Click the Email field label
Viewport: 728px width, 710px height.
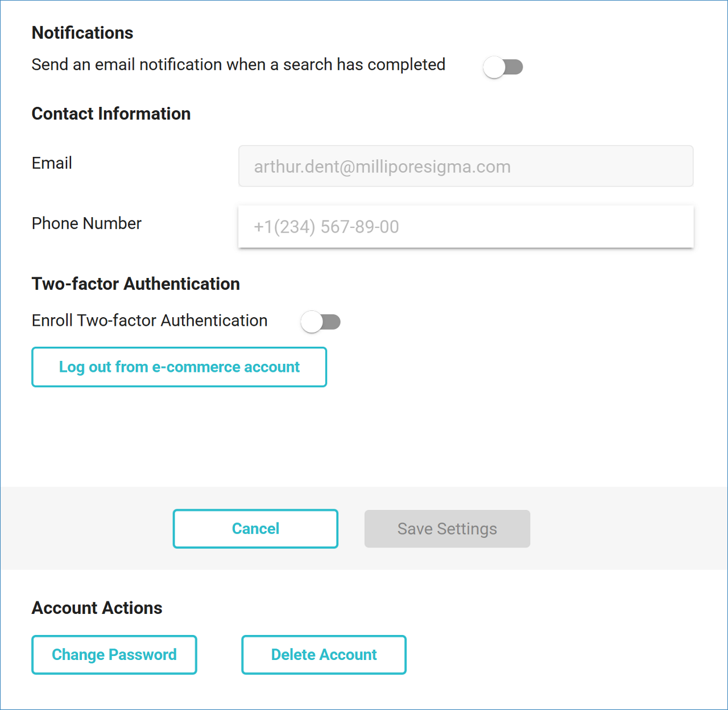click(x=52, y=163)
